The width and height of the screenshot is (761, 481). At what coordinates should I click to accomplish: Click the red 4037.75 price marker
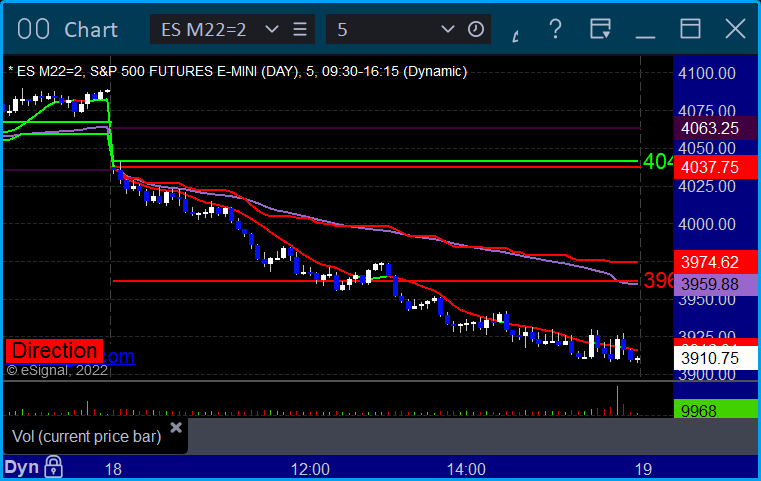(715, 167)
